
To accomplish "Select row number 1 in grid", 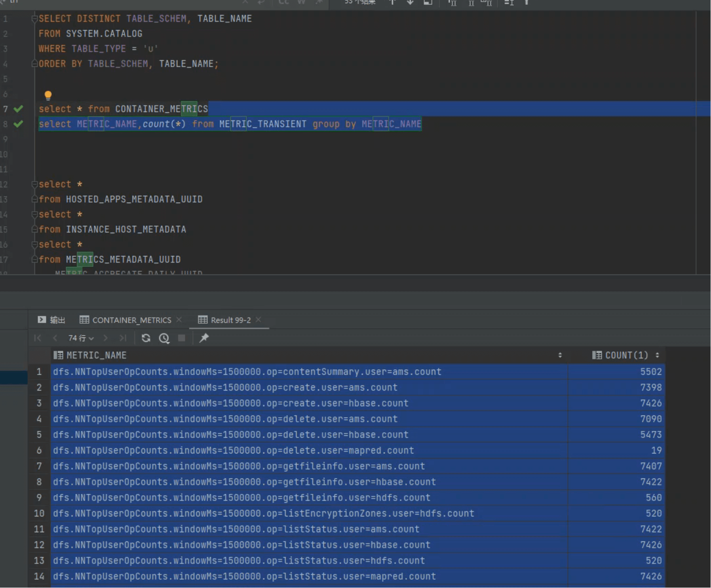I will pos(39,372).
